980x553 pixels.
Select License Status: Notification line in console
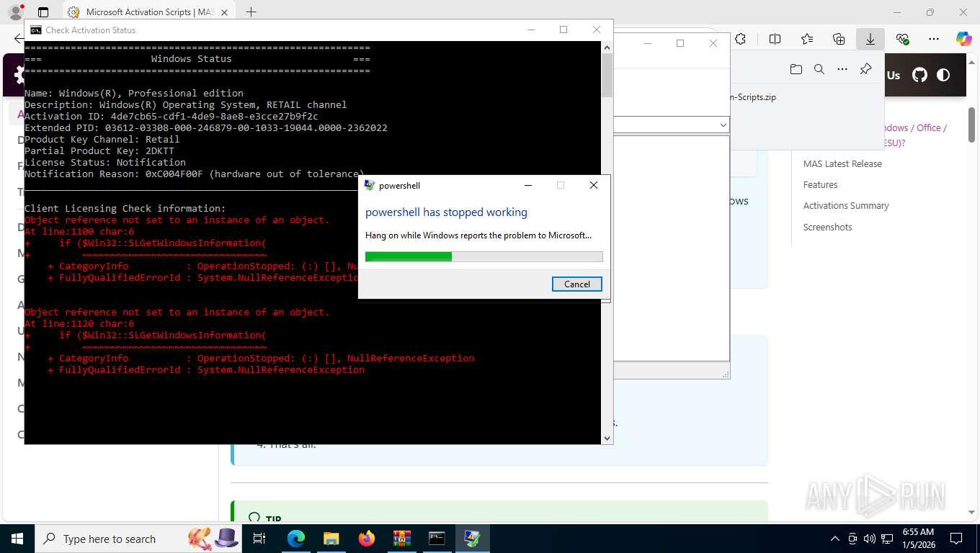click(105, 162)
